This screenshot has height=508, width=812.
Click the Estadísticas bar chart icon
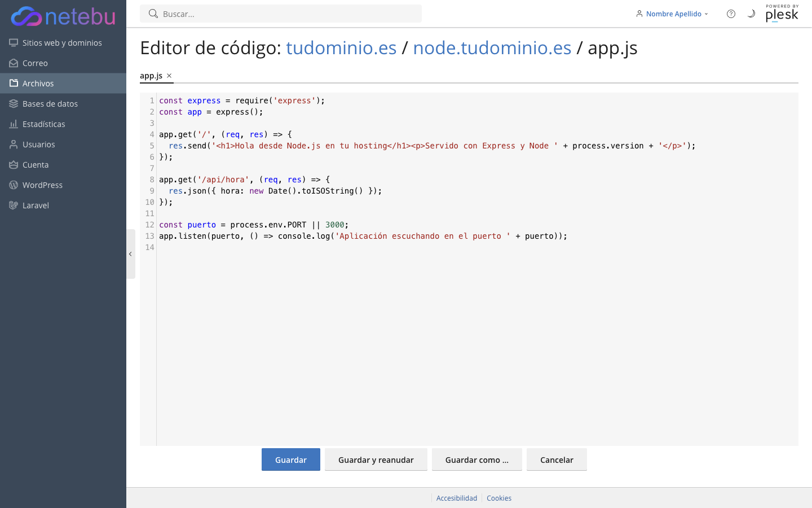tap(14, 124)
